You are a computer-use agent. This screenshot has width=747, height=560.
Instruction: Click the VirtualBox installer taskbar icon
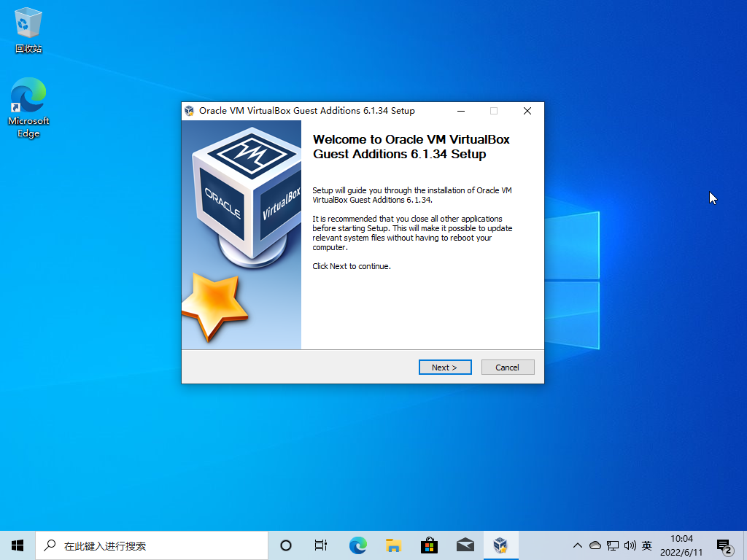[x=500, y=545]
